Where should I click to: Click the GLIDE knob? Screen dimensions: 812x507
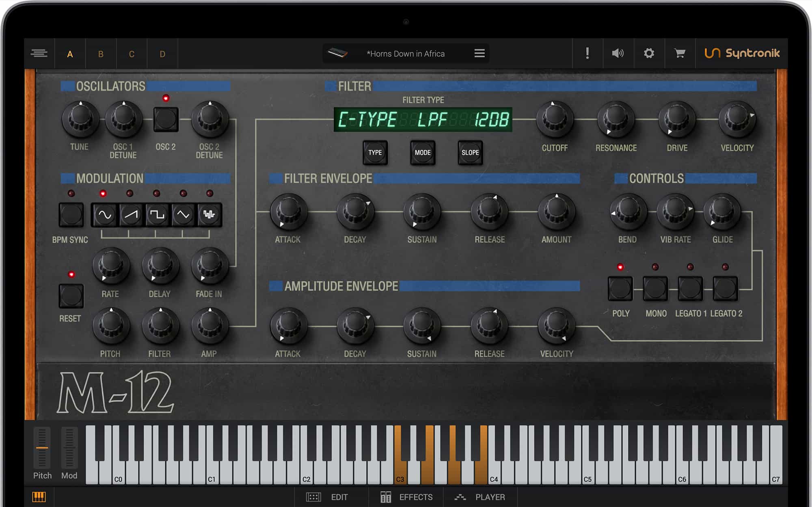coord(722,211)
